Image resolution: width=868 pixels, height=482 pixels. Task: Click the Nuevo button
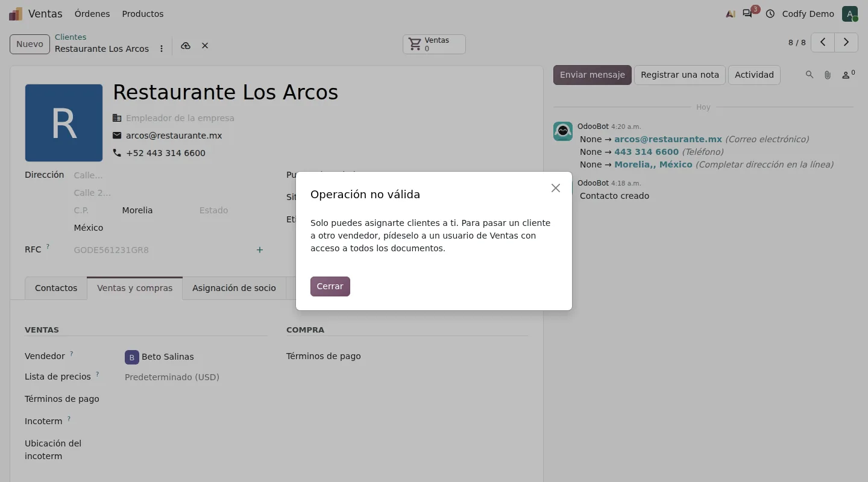(x=30, y=44)
